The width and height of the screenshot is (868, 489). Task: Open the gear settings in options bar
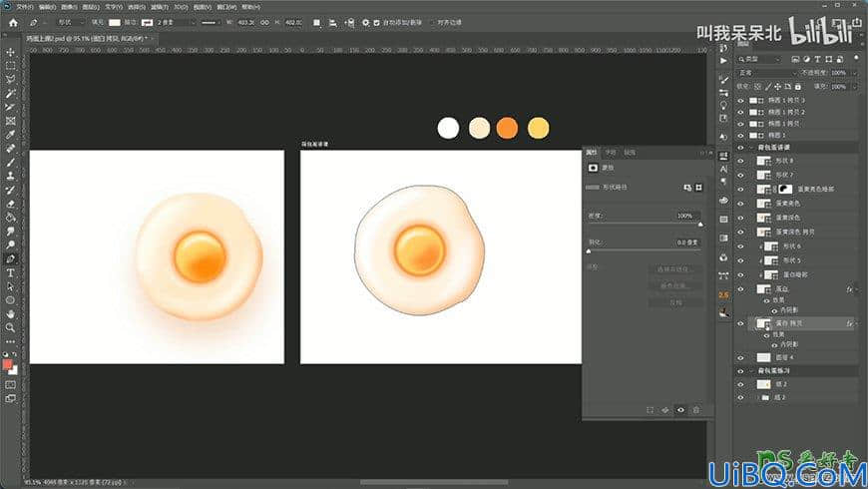point(365,23)
